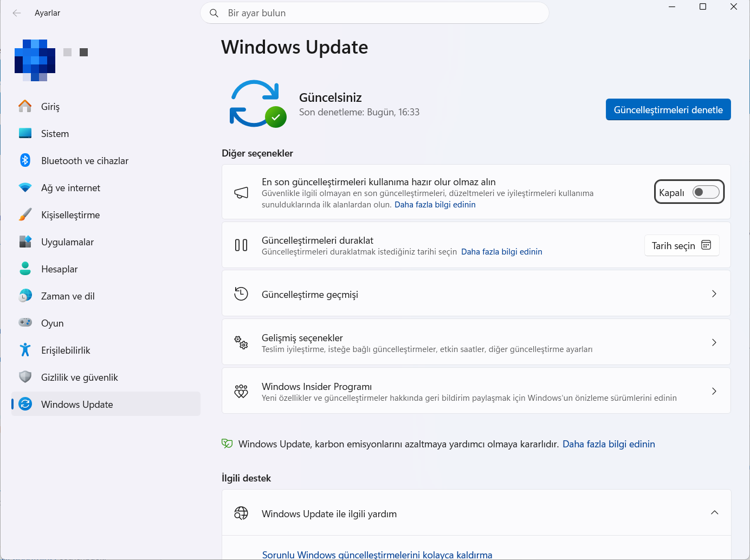Select Gizlilik ve güvenlik in the sidebar
750x560 pixels.
tap(106, 377)
